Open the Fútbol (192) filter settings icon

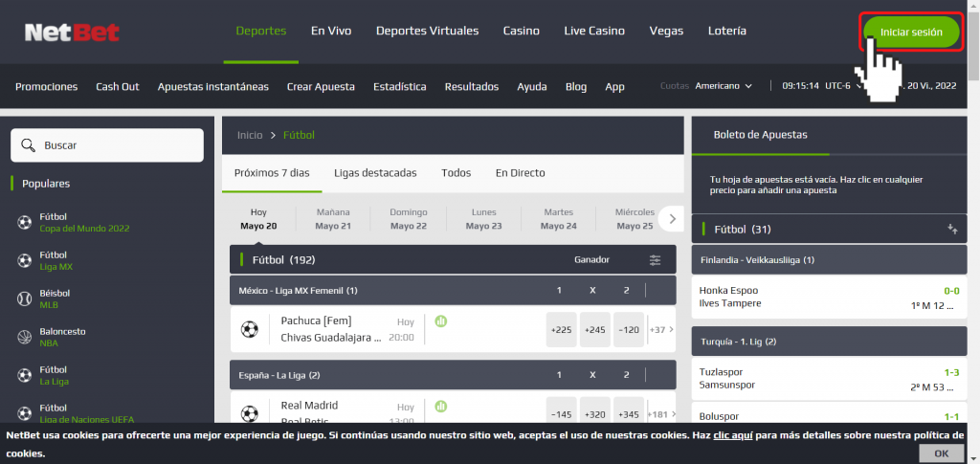tap(655, 260)
